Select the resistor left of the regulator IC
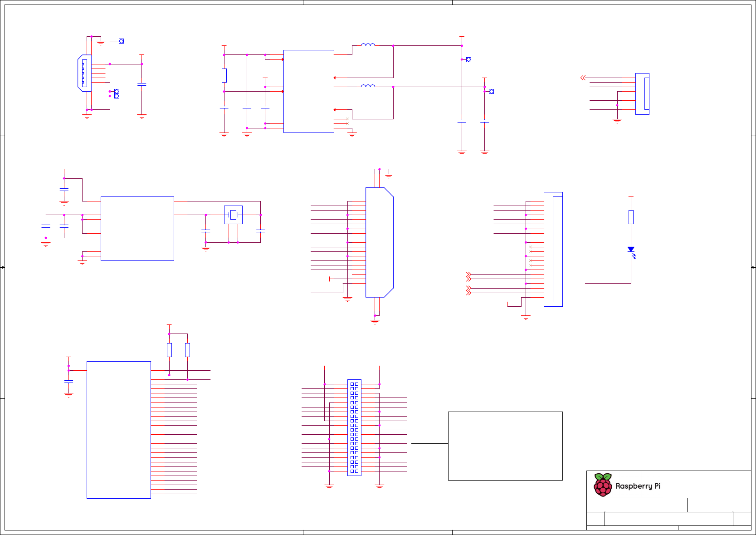The image size is (756, 535). [x=224, y=75]
